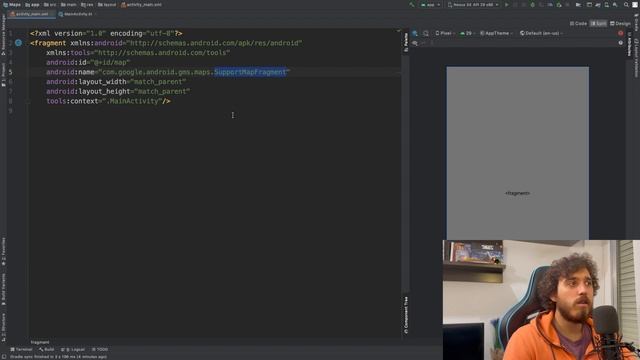
Task: Switch editor to Code view mode
Action: pos(578,24)
